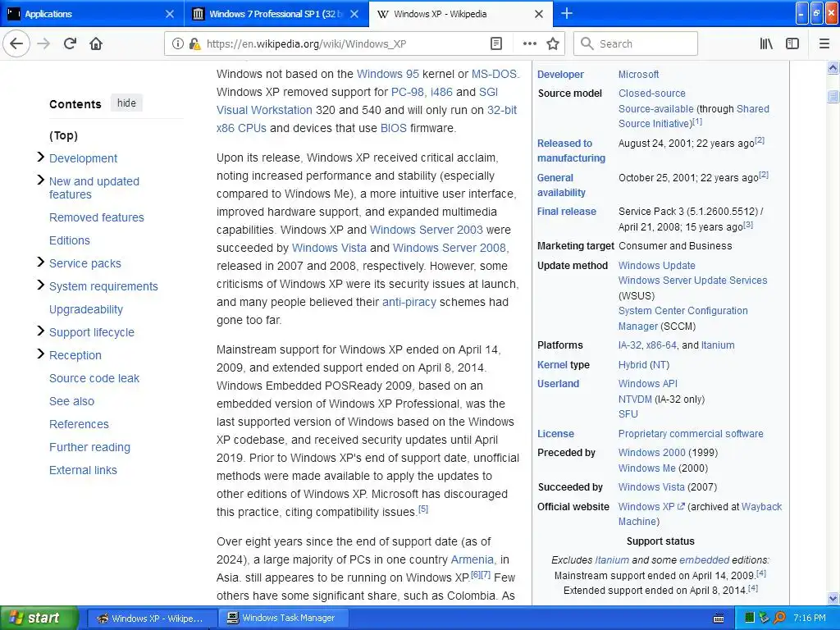Go to External links section
Viewport: 840px width, 630px height.
click(x=83, y=470)
